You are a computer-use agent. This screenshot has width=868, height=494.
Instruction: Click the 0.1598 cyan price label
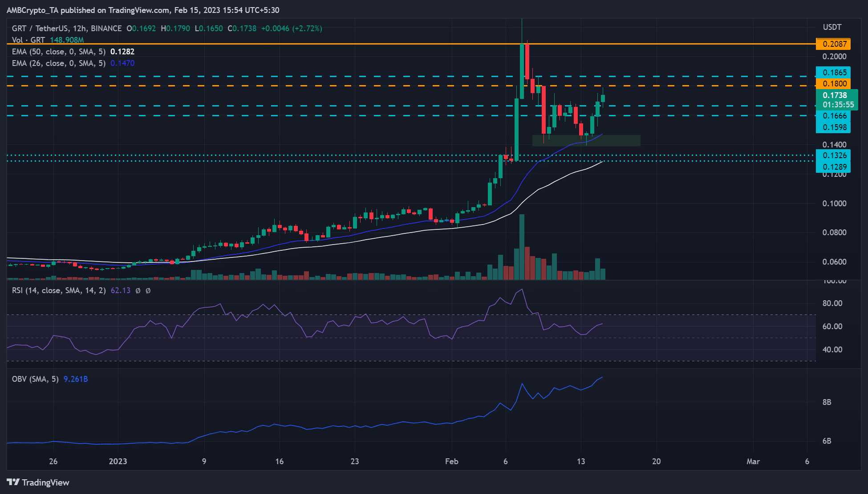(833, 127)
